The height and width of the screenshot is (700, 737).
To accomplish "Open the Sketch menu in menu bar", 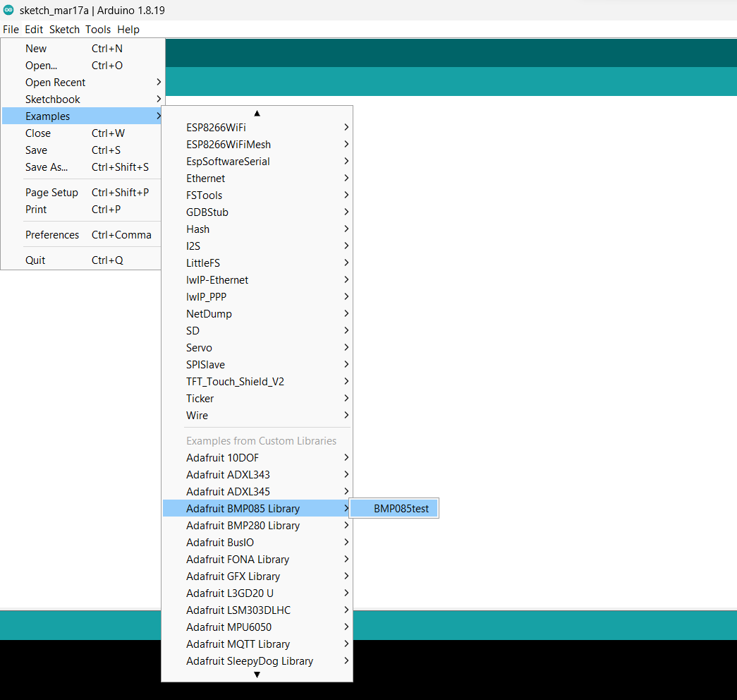I will coord(64,30).
